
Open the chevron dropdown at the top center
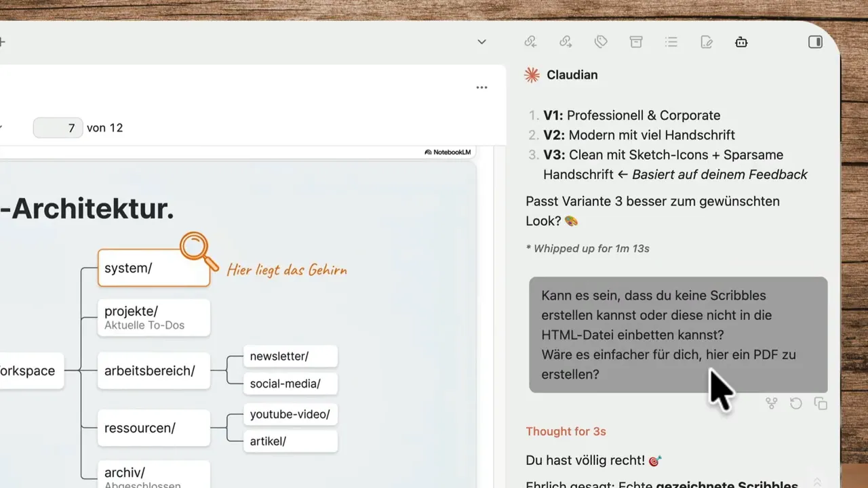(x=481, y=41)
